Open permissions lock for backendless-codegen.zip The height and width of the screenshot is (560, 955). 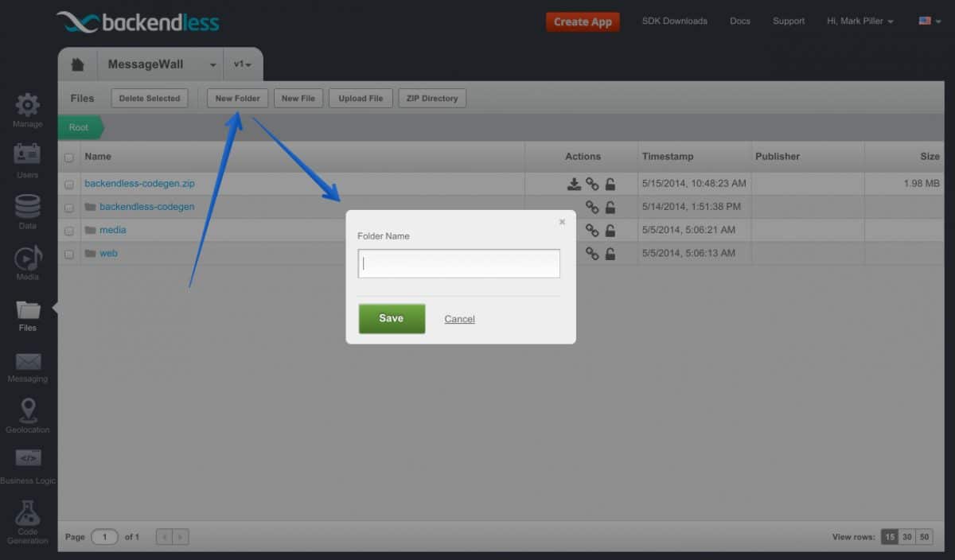tap(610, 184)
